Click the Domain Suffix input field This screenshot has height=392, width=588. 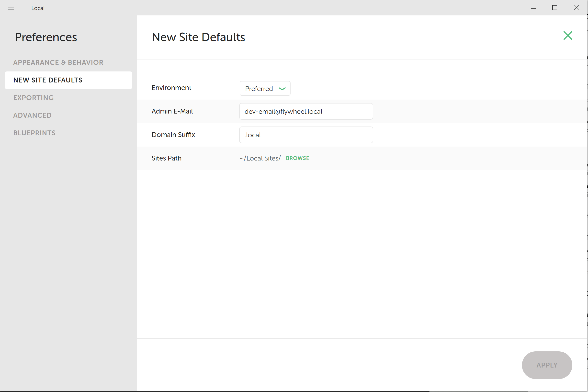(x=306, y=135)
